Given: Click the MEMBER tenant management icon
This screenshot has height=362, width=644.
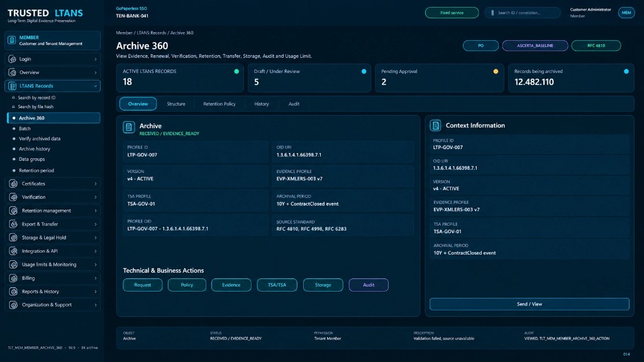Looking at the screenshot, I should [x=11, y=40].
